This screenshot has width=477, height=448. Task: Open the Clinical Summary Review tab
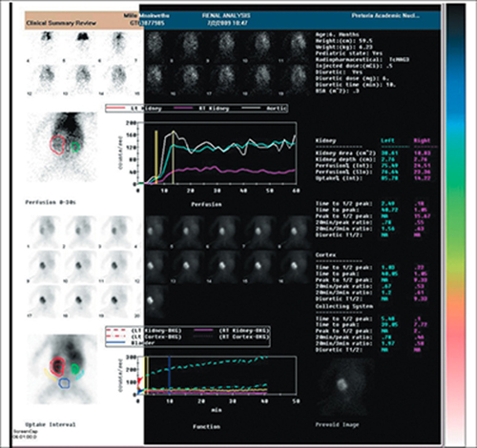tap(61, 23)
